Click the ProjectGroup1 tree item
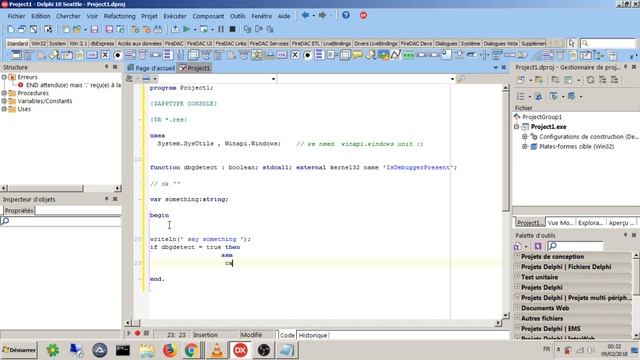The width and height of the screenshot is (640, 360). (542, 117)
